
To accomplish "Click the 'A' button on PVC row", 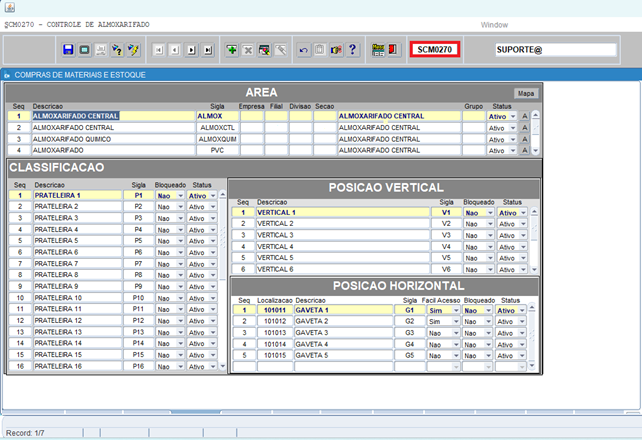I will tap(524, 150).
